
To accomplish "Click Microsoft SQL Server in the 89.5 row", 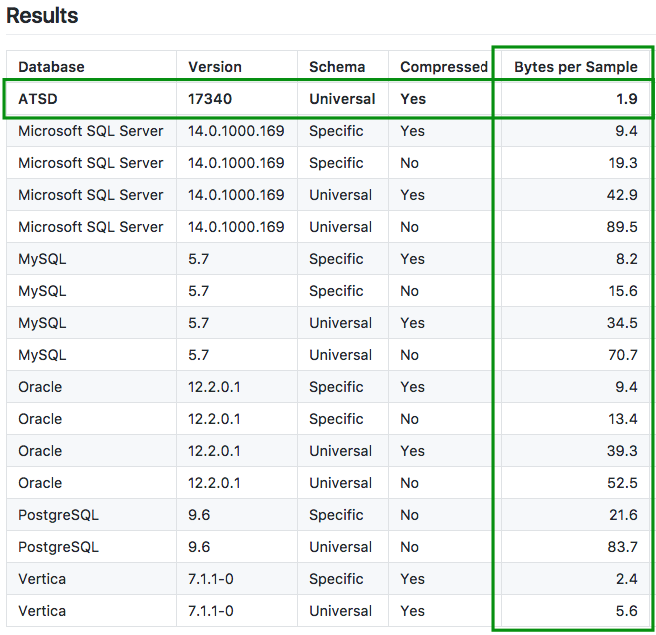I will pos(91,227).
